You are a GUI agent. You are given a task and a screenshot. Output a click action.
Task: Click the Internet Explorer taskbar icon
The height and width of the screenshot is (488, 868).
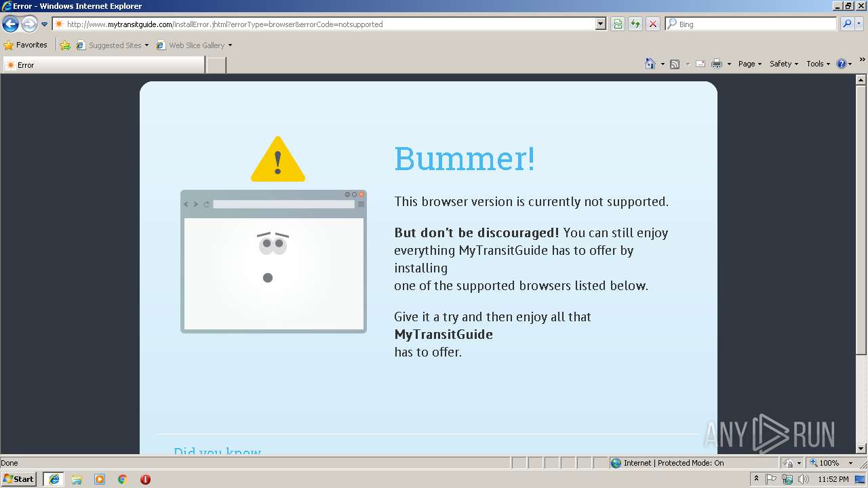pos(54,479)
